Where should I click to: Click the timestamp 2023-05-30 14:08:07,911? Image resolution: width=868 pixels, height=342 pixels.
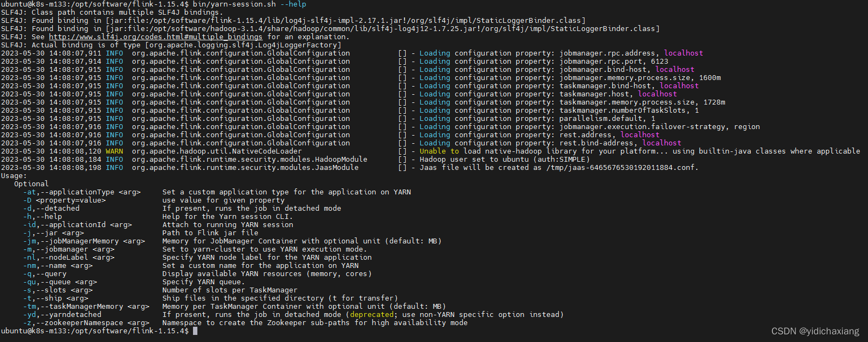pos(51,53)
